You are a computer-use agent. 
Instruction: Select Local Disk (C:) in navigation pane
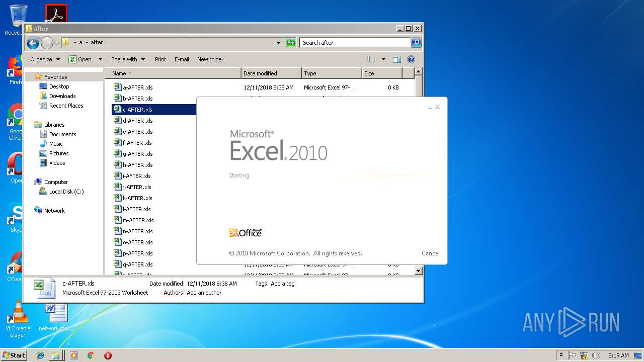tap(66, 192)
